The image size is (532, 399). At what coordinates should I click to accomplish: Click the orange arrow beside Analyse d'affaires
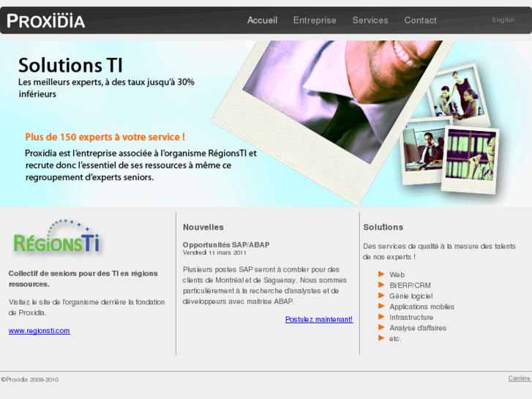tap(381, 327)
